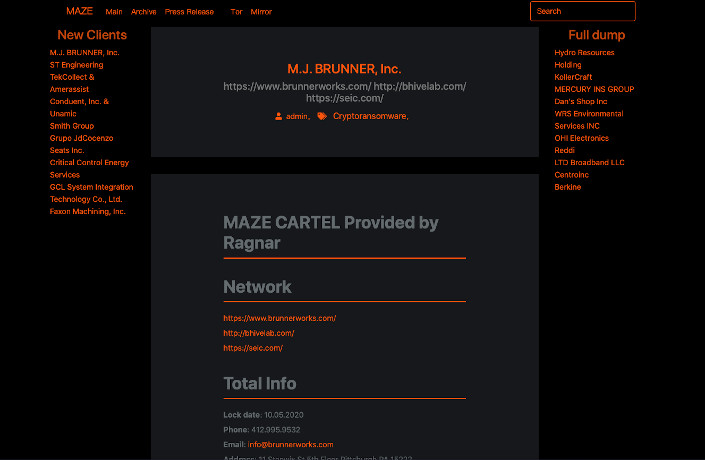Open the Main menu item
The height and width of the screenshot is (460, 705).
114,12
